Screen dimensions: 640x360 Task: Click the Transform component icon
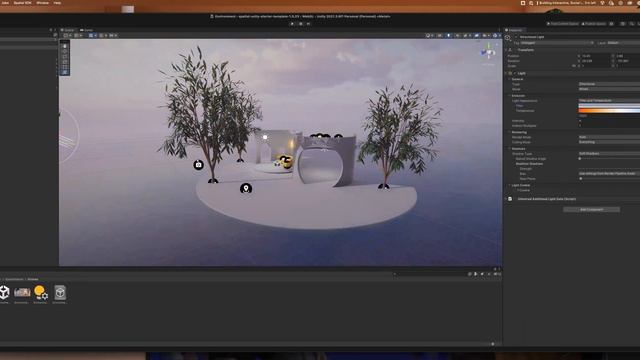510,50
